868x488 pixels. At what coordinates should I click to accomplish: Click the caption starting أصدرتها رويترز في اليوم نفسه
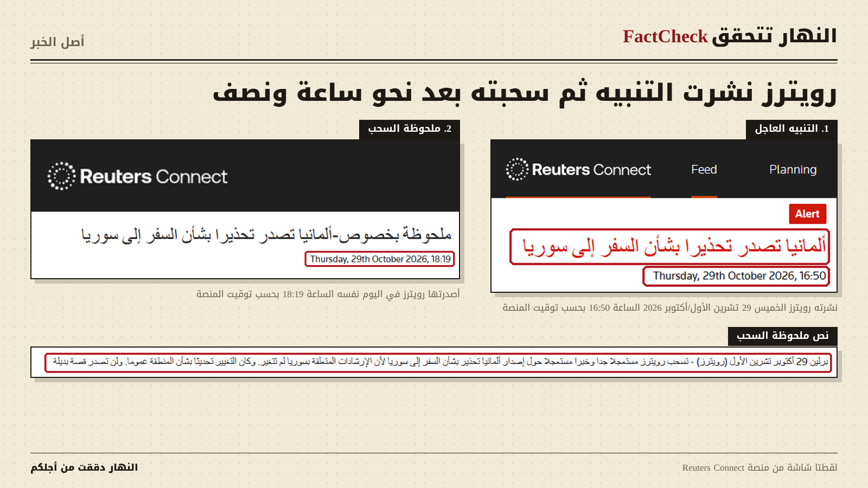tap(328, 294)
